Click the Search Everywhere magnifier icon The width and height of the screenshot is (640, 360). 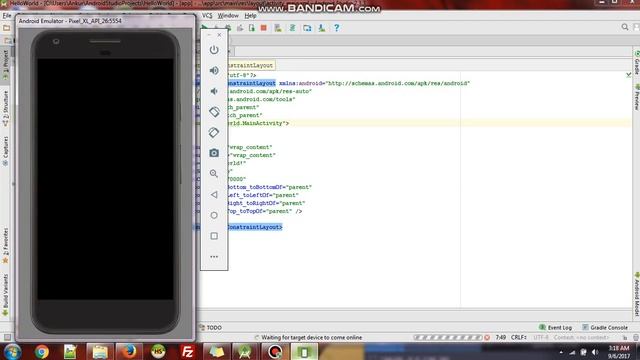pos(625,27)
